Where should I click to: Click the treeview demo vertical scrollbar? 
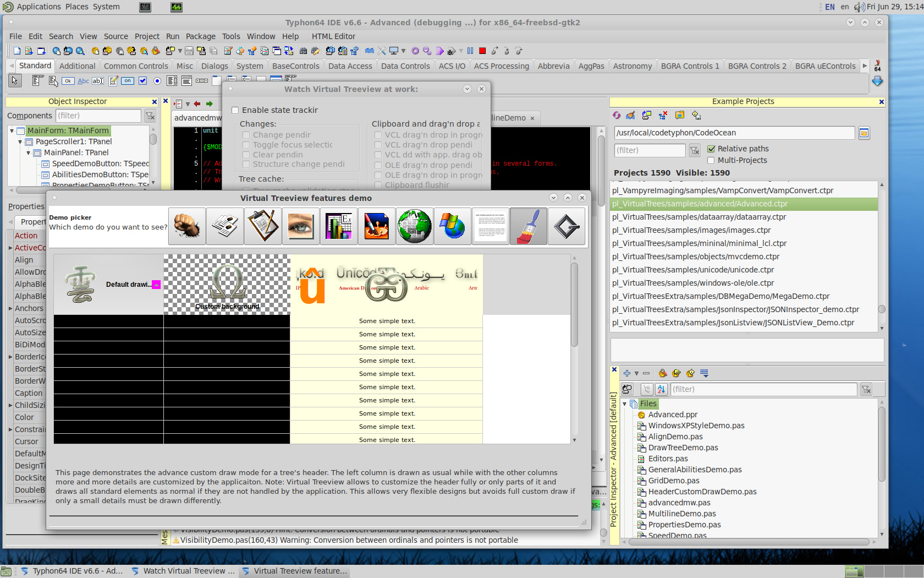click(x=574, y=304)
